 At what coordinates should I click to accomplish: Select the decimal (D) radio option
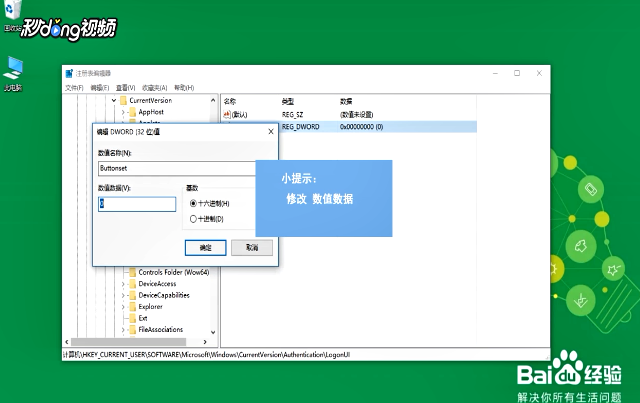coord(193,219)
